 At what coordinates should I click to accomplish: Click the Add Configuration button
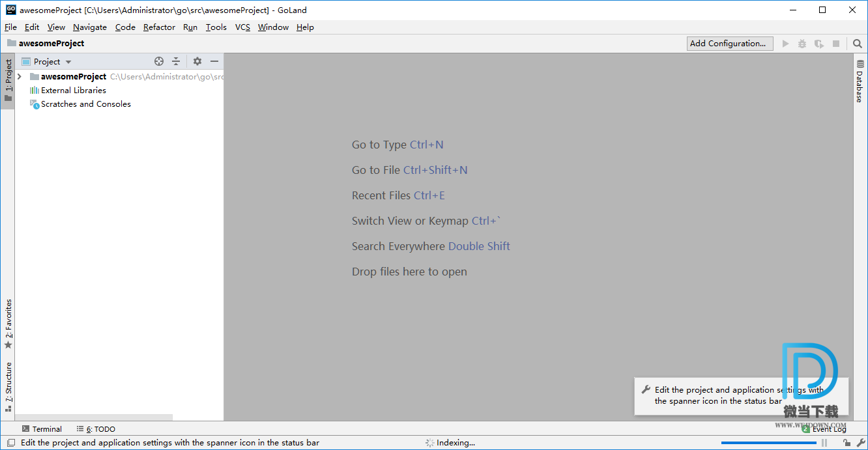coord(731,44)
